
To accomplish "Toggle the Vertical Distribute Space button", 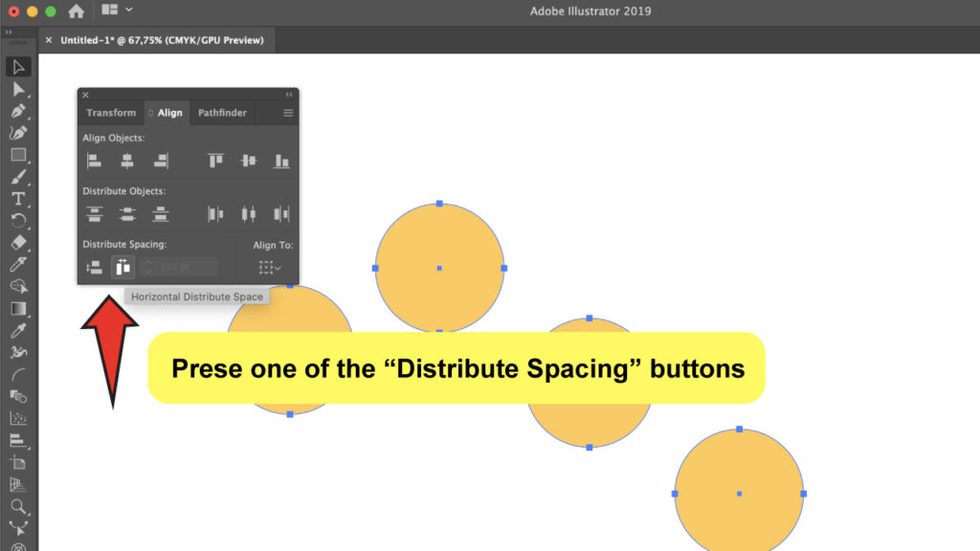I will click(93, 266).
